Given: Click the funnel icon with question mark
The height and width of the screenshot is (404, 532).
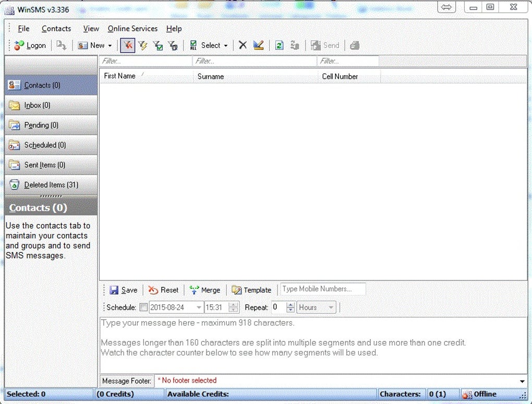Looking at the screenshot, I should tap(173, 45).
